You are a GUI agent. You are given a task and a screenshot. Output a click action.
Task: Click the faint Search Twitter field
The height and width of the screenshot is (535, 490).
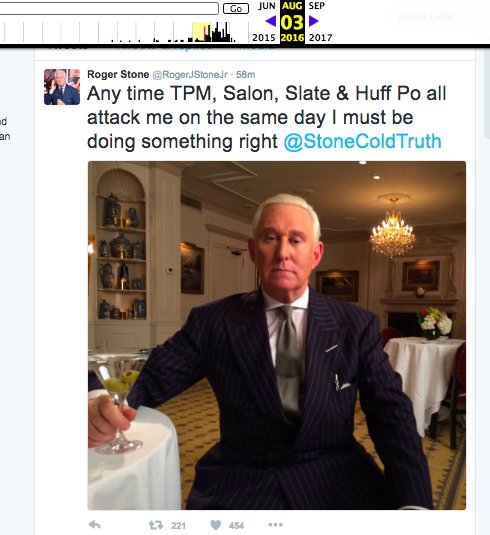click(x=427, y=17)
